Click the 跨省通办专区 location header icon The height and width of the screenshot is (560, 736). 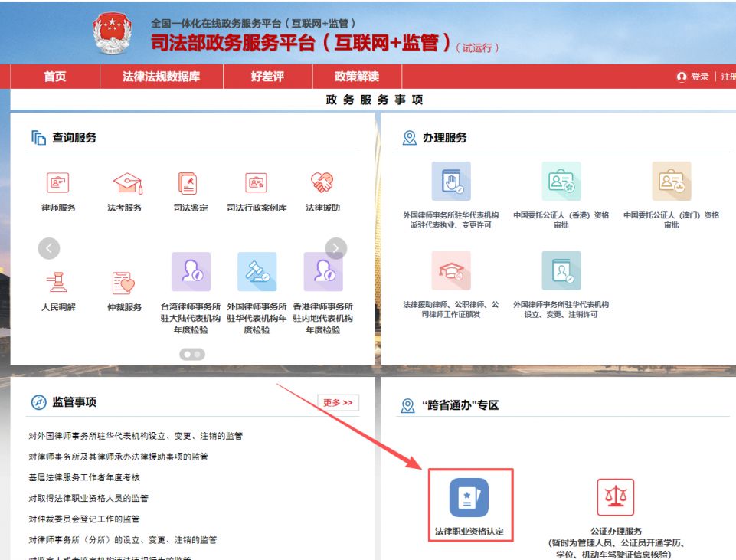(407, 405)
